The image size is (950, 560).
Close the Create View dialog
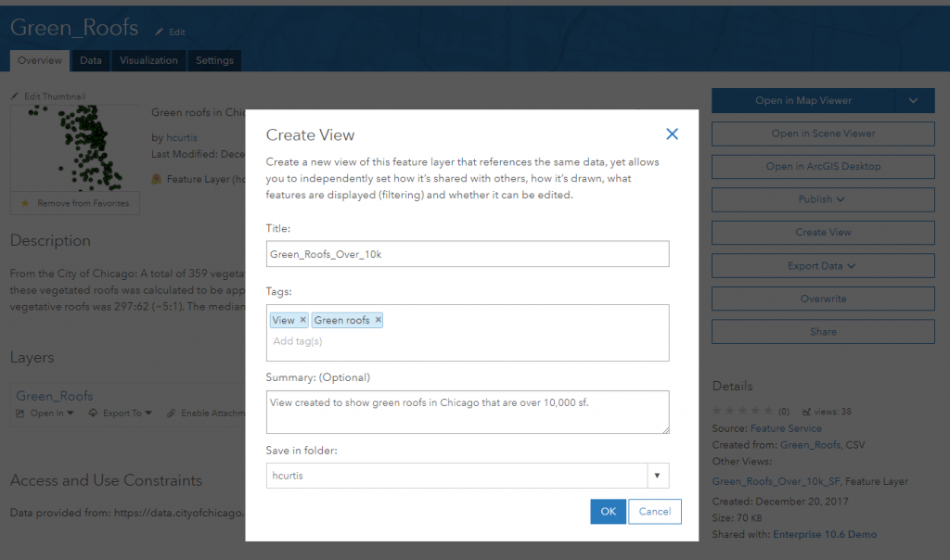tap(672, 133)
